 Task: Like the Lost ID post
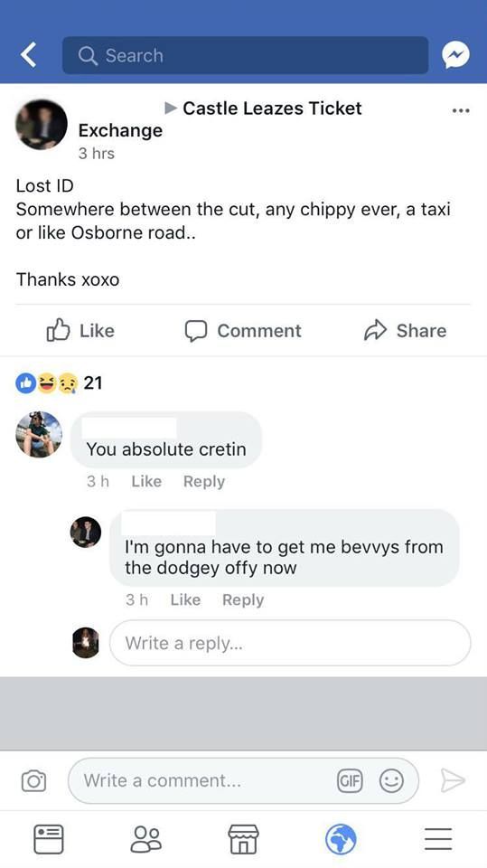(80, 331)
